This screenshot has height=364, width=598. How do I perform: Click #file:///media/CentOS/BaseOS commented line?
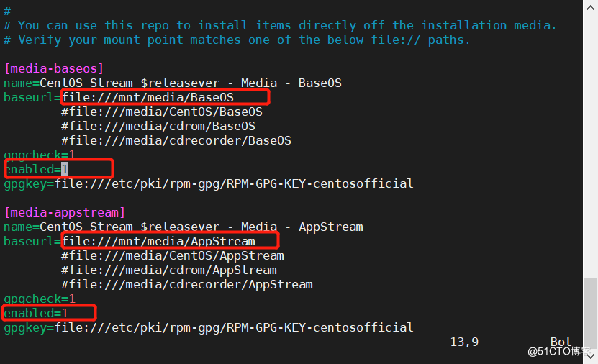pos(162,112)
